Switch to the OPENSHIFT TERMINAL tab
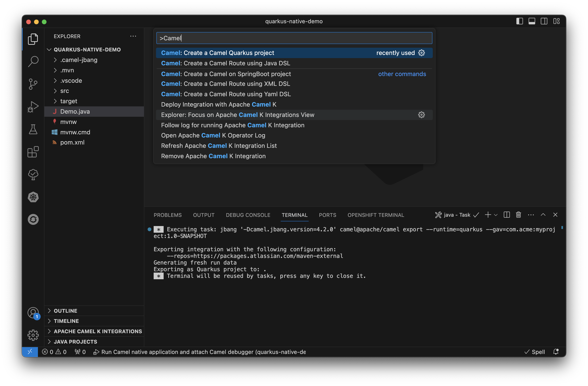Image resolution: width=588 pixels, height=386 pixels. 376,215
